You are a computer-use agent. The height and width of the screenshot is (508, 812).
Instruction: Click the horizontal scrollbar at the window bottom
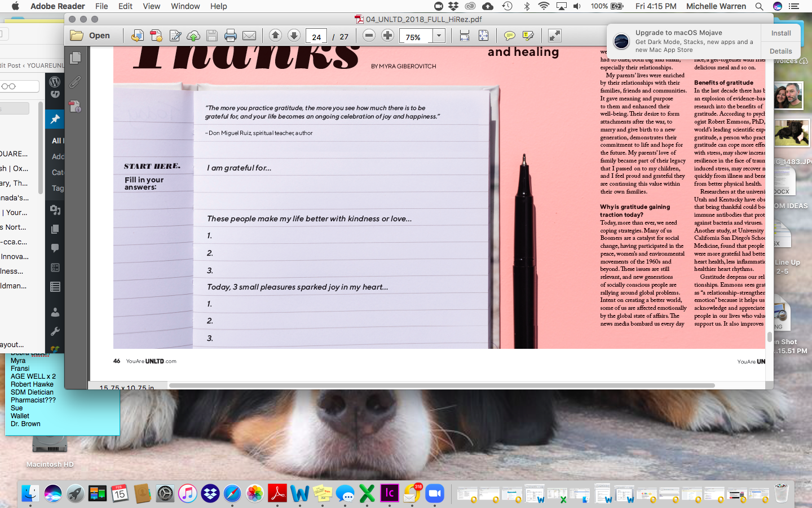click(442, 386)
